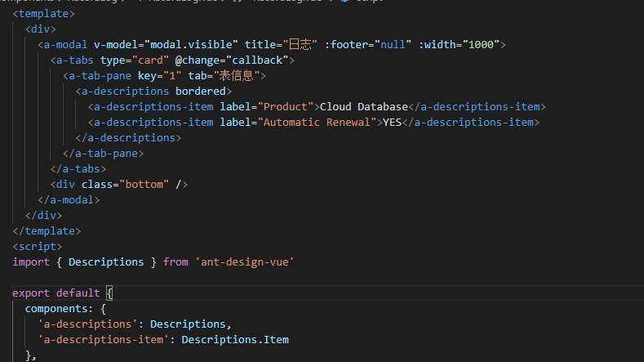This screenshot has width=644, height=362.
Task: Click the closing </a-modal> tag
Action: [x=69, y=200]
